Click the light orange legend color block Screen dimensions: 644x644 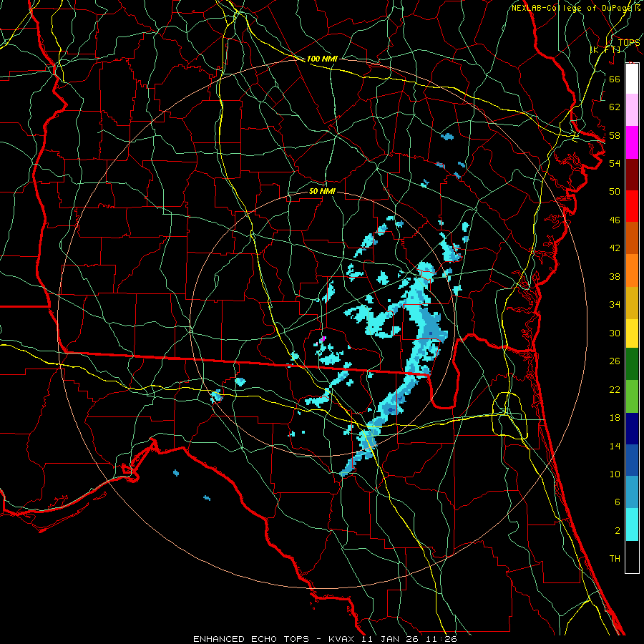pyautogui.click(x=632, y=270)
